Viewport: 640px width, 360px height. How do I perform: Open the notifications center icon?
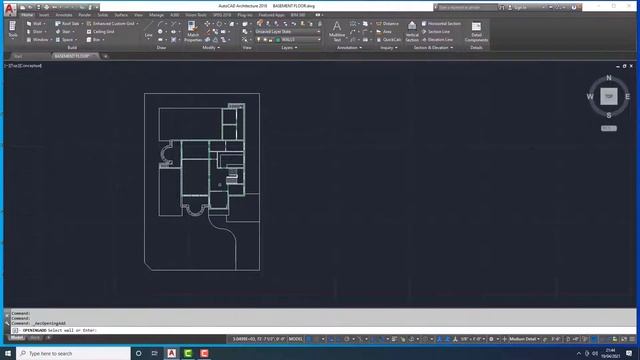[629, 353]
